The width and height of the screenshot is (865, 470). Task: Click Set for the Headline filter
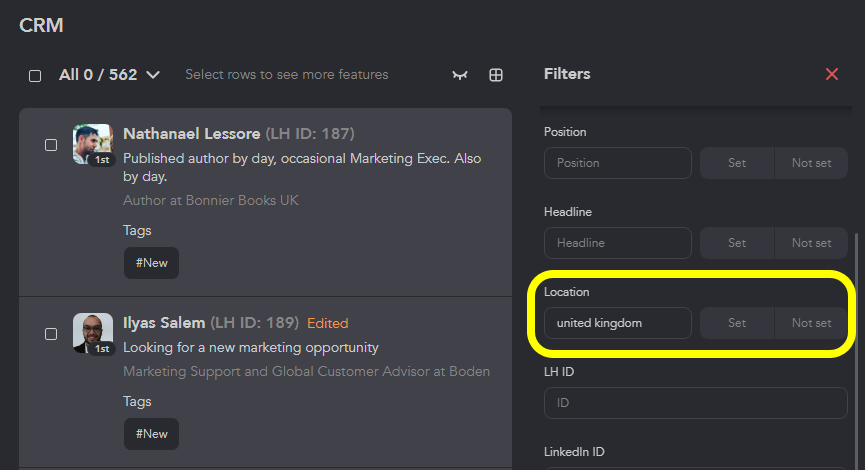737,243
